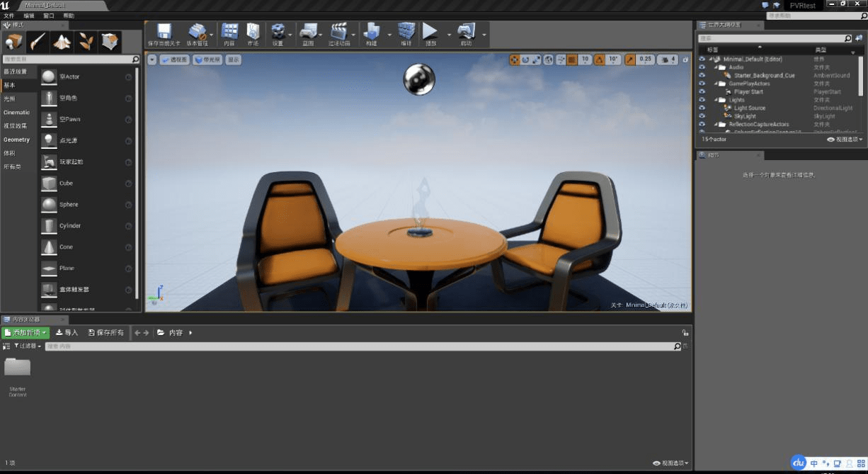The height and width of the screenshot is (474, 868).
Task: Click the 播放 (Play) icon in the toolbar
Action: click(x=430, y=33)
